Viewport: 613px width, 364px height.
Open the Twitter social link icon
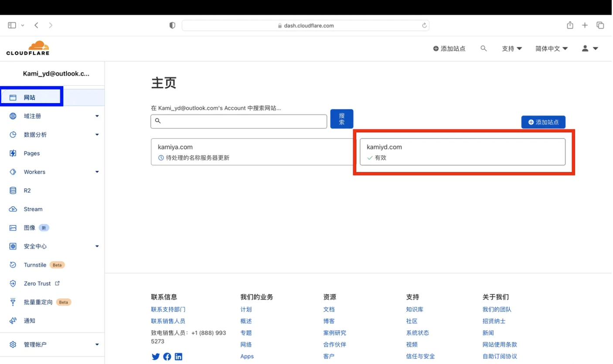(x=156, y=357)
